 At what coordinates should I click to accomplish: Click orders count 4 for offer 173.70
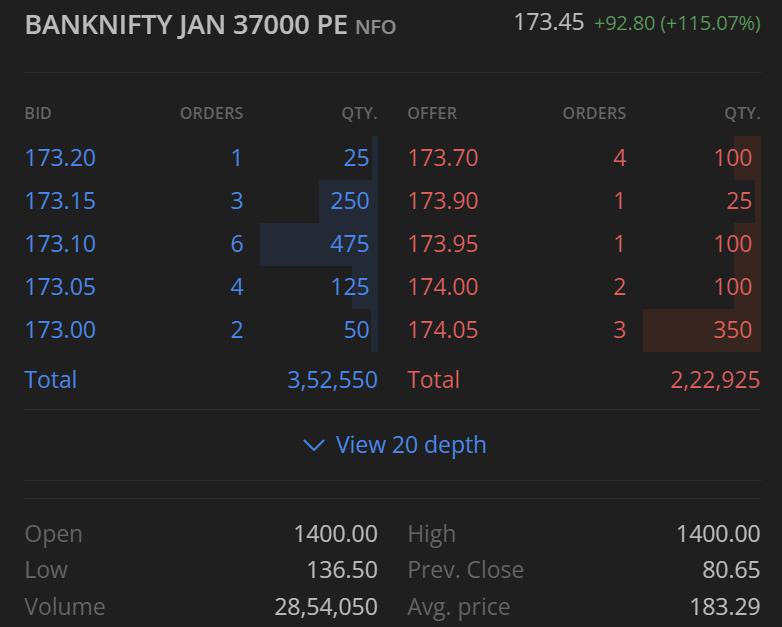[x=619, y=158]
